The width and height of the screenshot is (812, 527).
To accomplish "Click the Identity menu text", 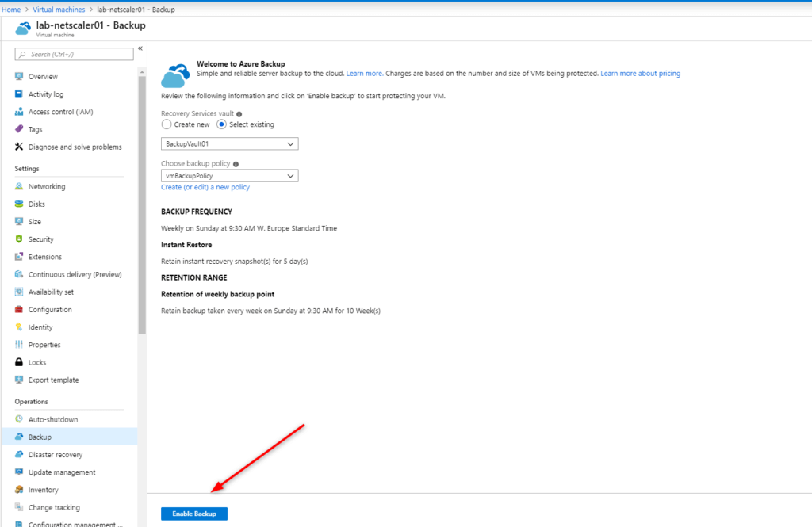I will pos(40,327).
